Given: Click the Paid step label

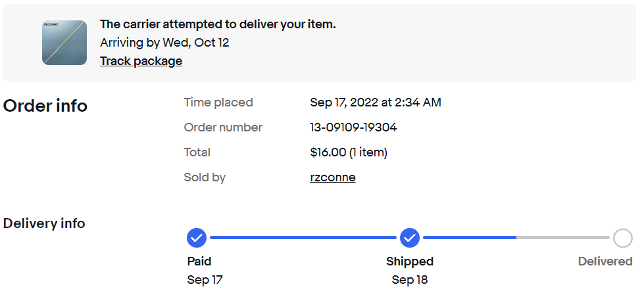Looking at the screenshot, I should 199,261.
